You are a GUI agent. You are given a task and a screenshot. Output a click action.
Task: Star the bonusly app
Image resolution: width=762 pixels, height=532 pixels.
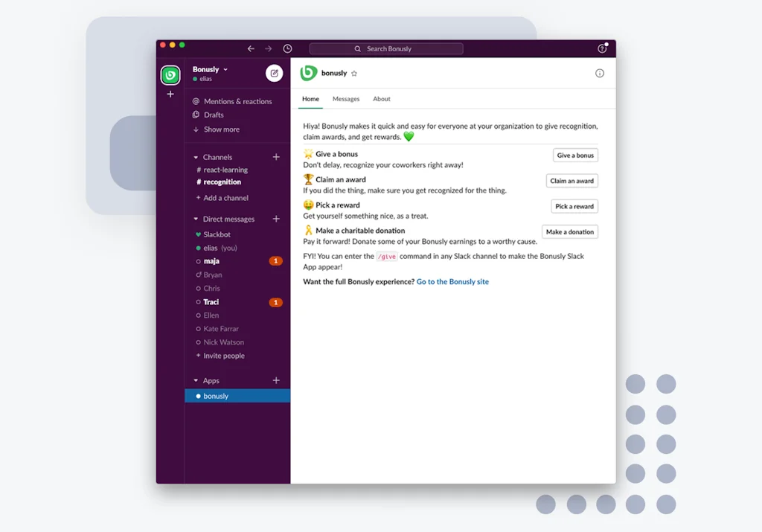(x=354, y=74)
